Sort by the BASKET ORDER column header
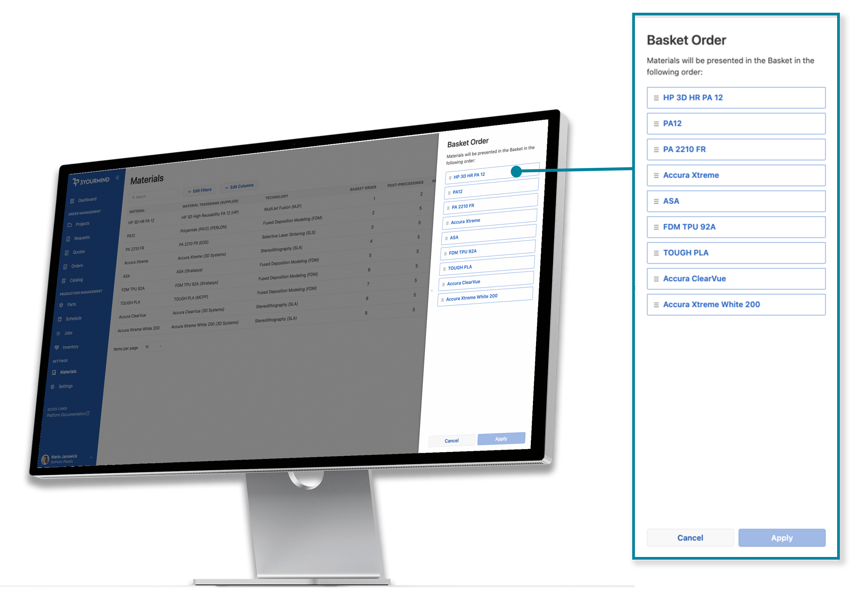 pos(363,188)
